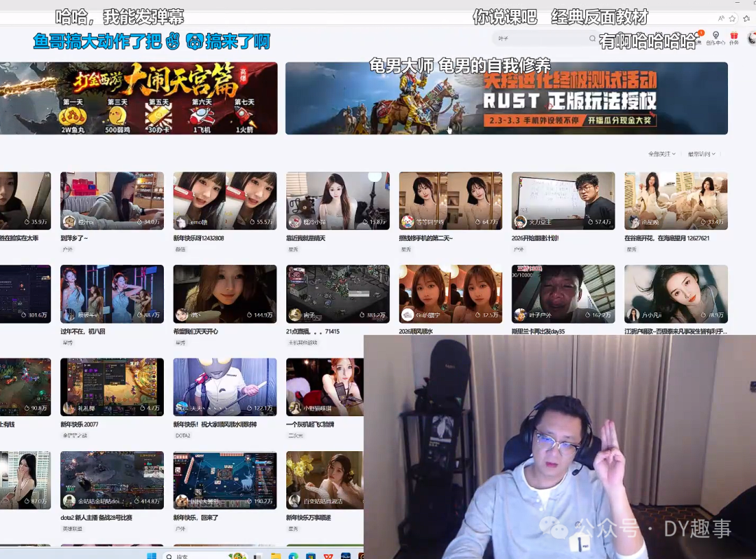Expand the 全部关注 filter dropdown

coord(661,154)
